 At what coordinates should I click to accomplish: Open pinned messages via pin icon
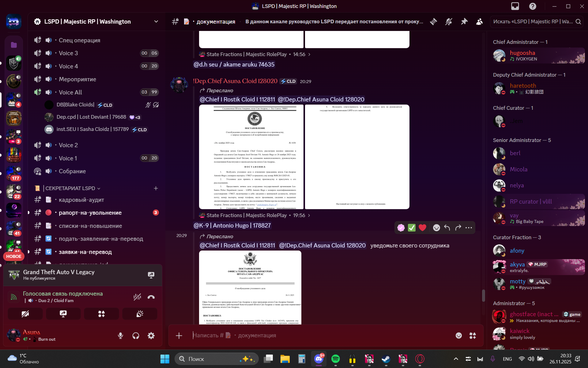click(x=464, y=21)
